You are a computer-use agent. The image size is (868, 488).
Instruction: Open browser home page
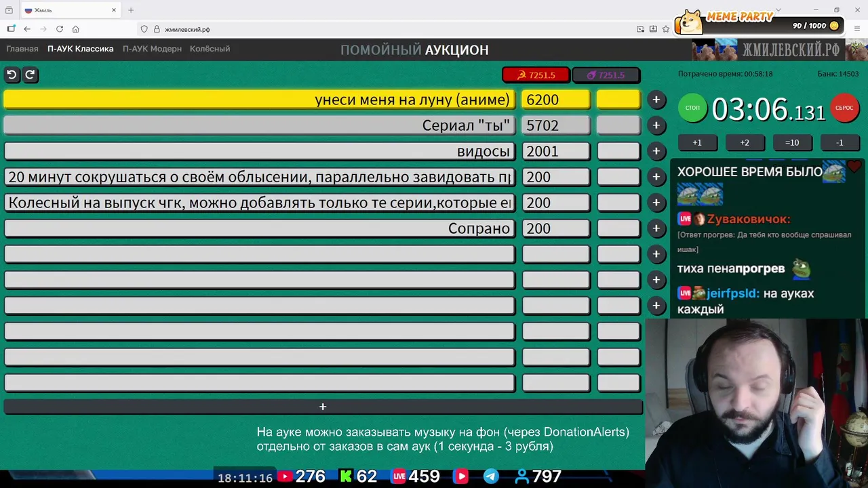(x=76, y=29)
